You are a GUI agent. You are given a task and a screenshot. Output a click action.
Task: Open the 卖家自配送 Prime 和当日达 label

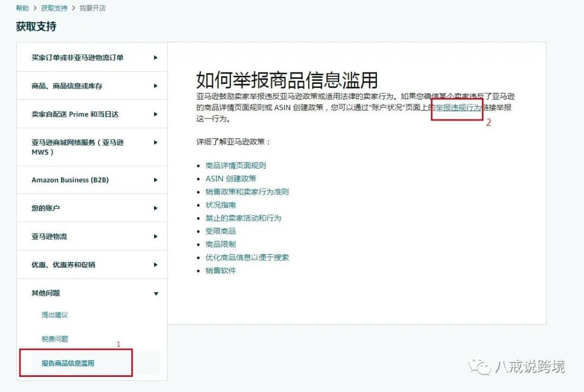(x=75, y=114)
